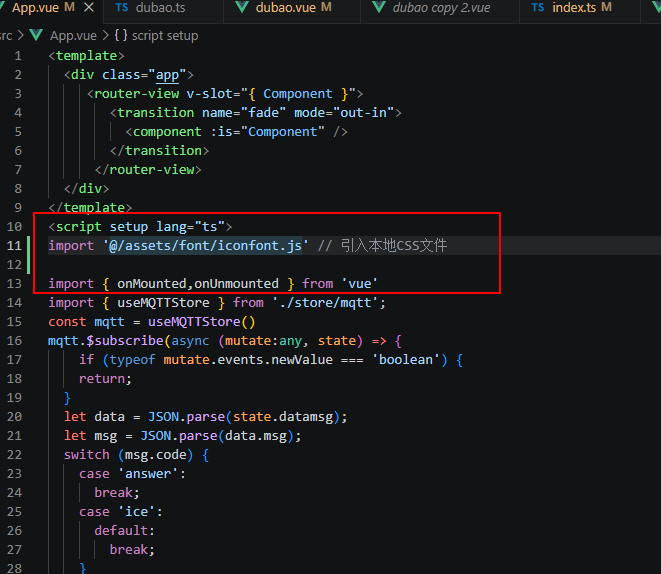Screen dimensions: 661x574
Task: Click 'typeof' keyword on line 17
Action: (132, 359)
